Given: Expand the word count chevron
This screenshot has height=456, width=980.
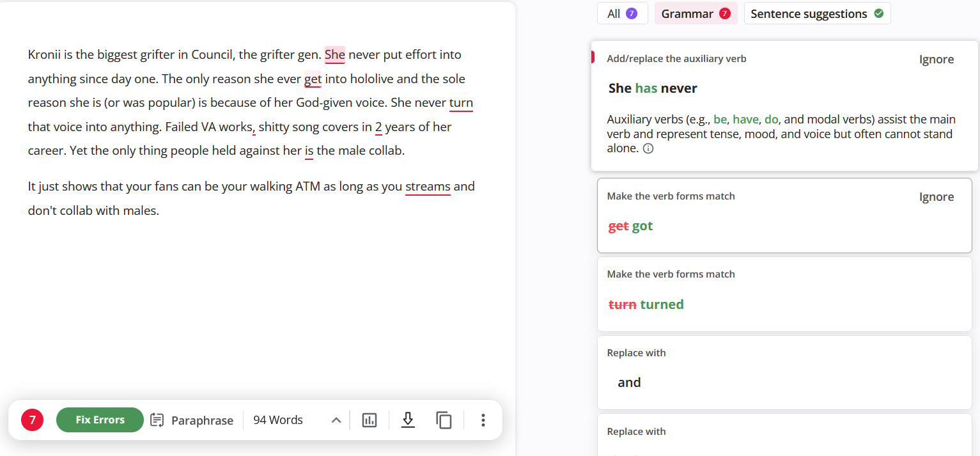Looking at the screenshot, I should (336, 420).
